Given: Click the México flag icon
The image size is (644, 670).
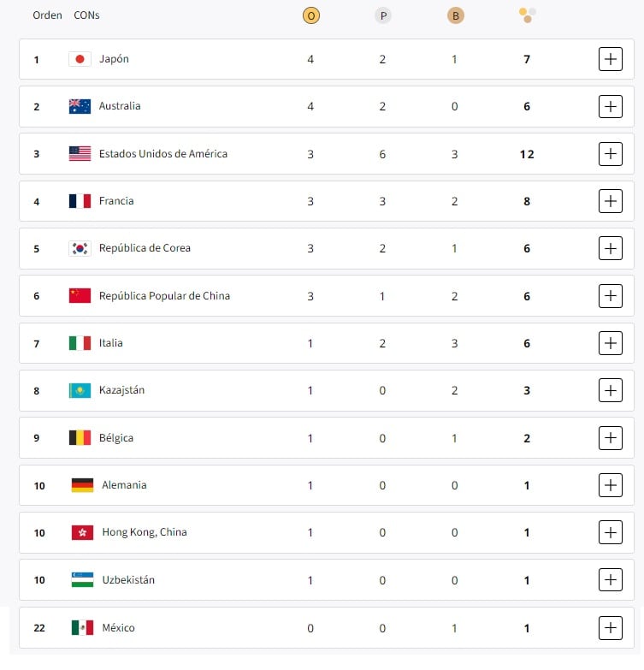Looking at the screenshot, I should pyautogui.click(x=82, y=627).
